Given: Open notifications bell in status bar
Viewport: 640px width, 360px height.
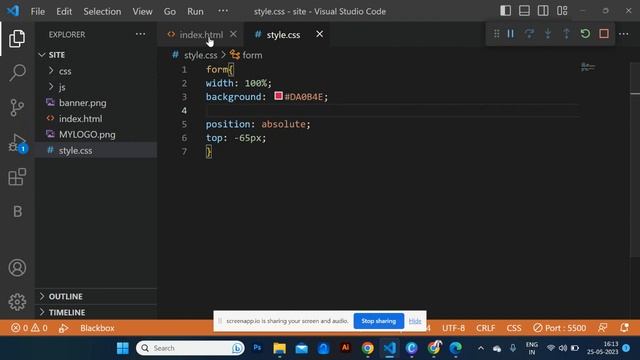Looking at the screenshot, I should coord(624,328).
